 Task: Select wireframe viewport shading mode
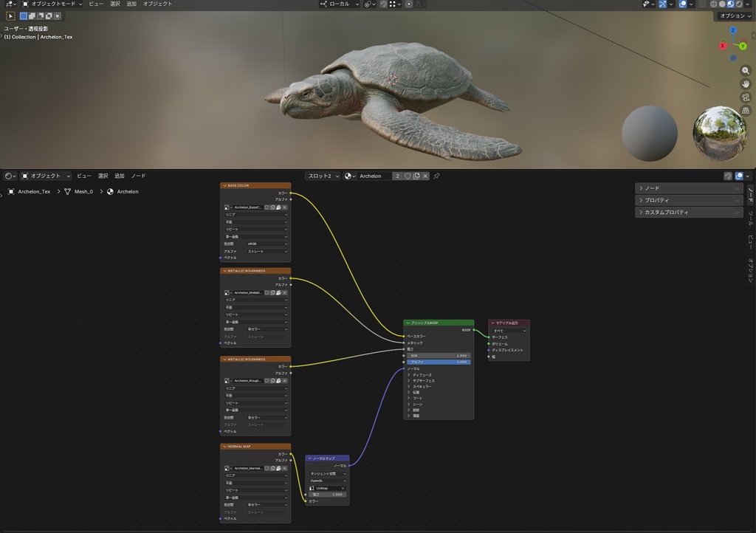(714, 4)
